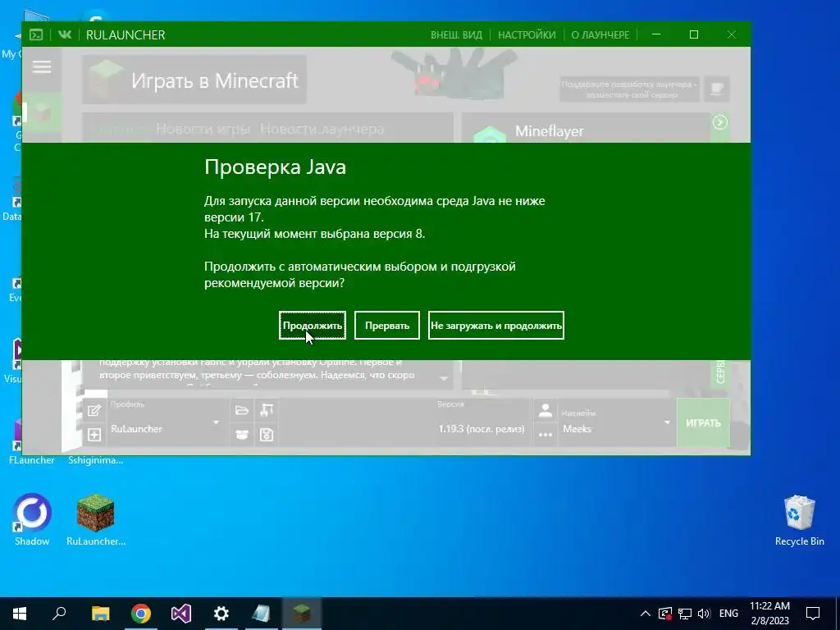Open the hamburger sidebar menu

click(42, 67)
